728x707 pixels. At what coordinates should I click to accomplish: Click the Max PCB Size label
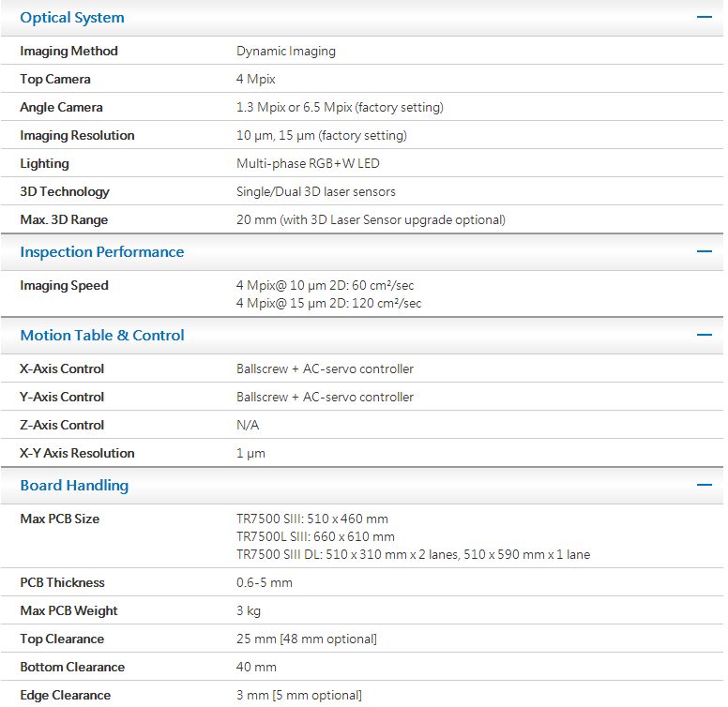coord(59,519)
